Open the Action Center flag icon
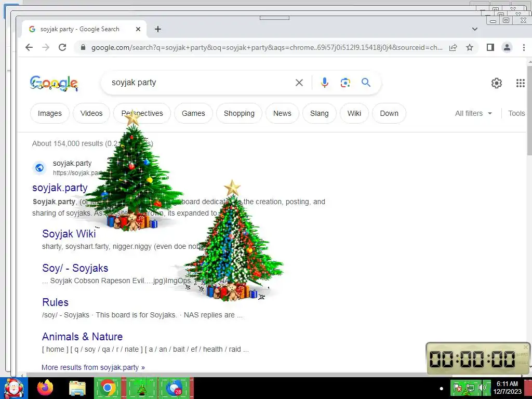Image resolution: width=532 pixels, height=399 pixels. [x=457, y=388]
